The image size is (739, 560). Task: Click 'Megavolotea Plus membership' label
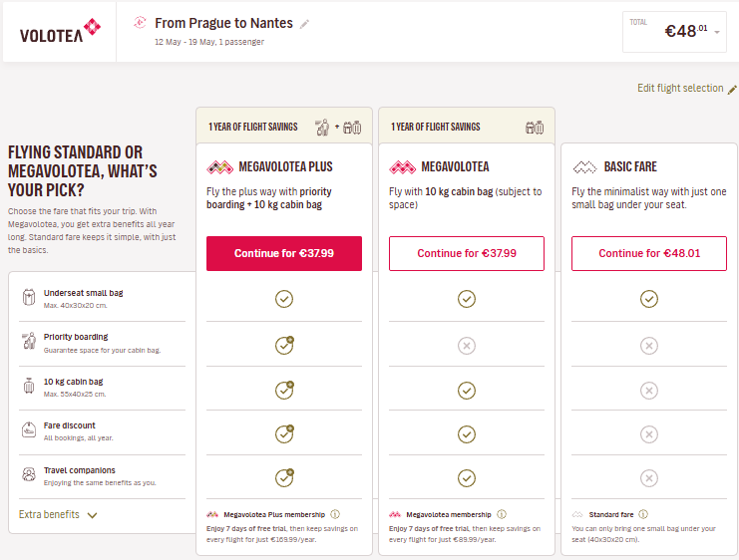point(274,515)
